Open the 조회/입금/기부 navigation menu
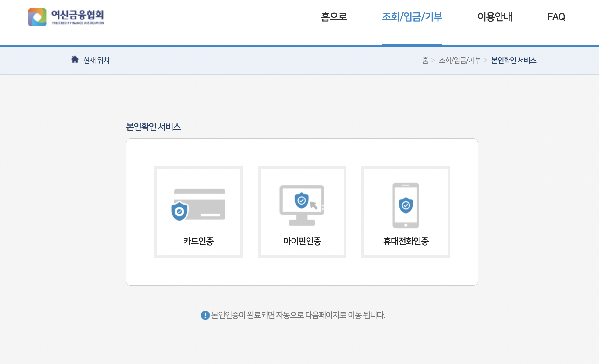The image size is (599, 364). [x=412, y=17]
